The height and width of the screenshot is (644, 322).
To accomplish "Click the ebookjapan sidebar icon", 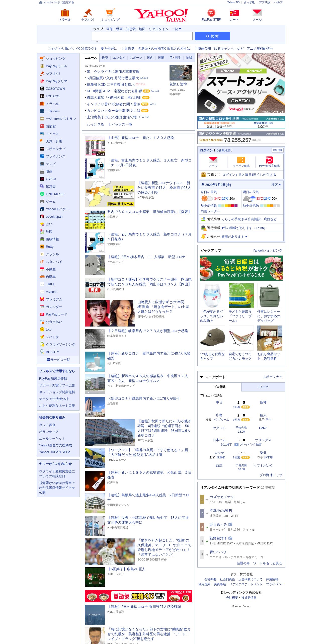I will coord(42,216).
